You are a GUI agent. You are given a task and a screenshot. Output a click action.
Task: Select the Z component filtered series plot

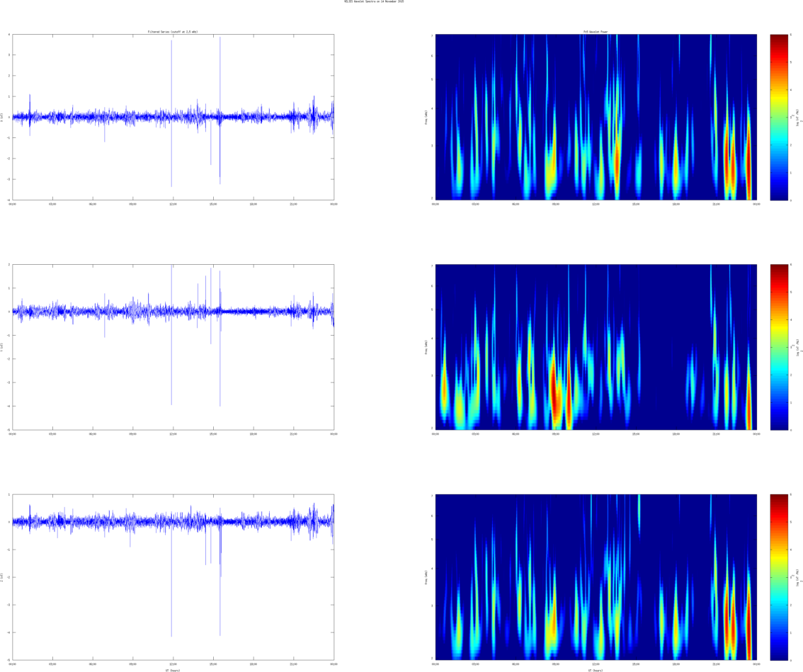(x=173, y=577)
